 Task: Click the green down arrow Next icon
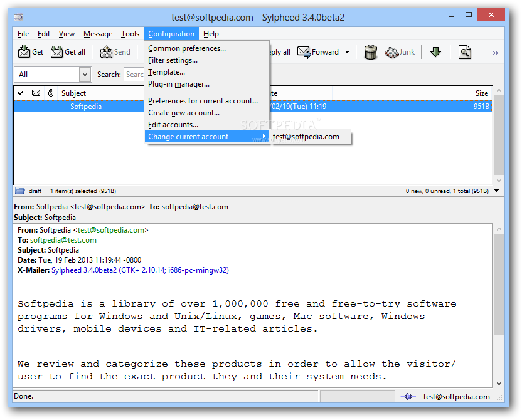(435, 52)
